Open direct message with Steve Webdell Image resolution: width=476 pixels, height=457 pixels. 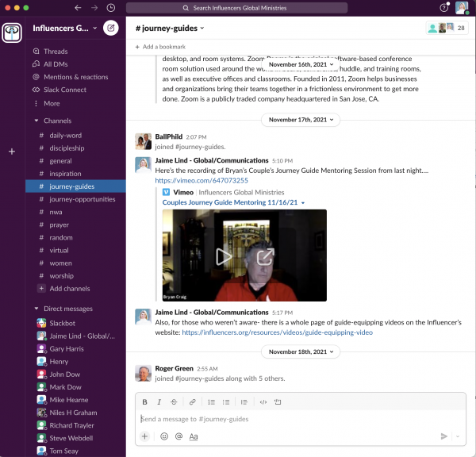(x=75, y=438)
